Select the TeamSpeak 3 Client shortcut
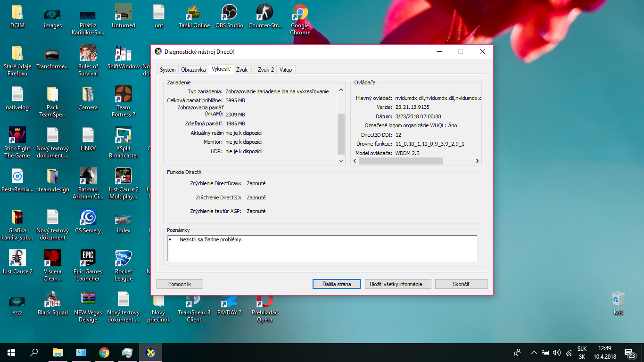This screenshot has height=362, width=644. click(x=194, y=308)
